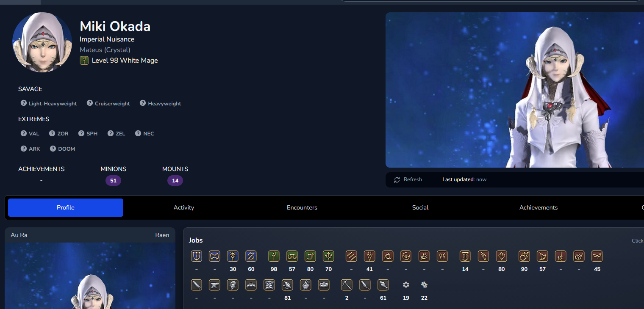644x309 pixels.
Task: Select the Machinist job icon
Action: tap(483, 256)
